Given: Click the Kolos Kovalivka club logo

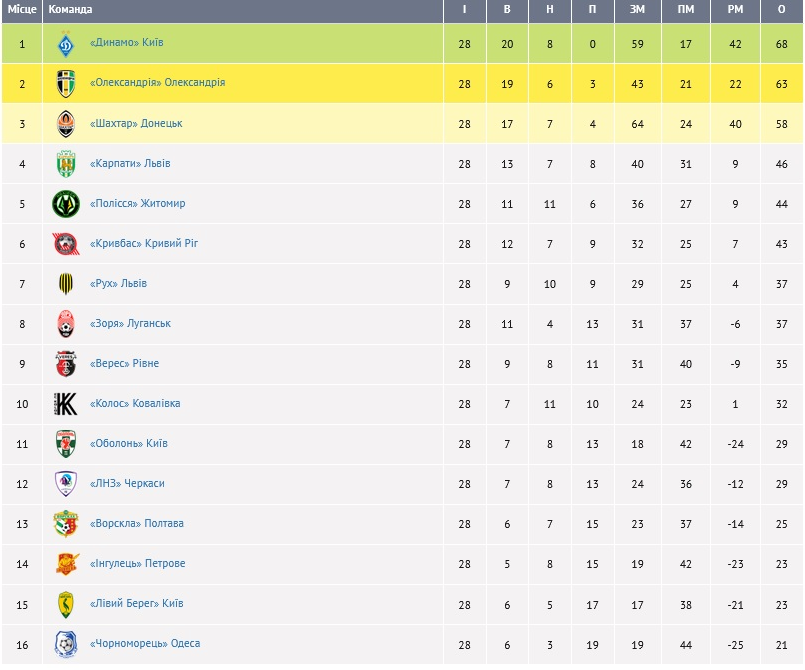Looking at the screenshot, I should tap(65, 404).
